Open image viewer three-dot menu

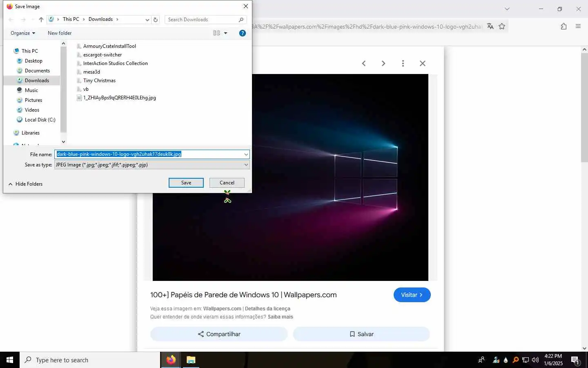(x=403, y=63)
